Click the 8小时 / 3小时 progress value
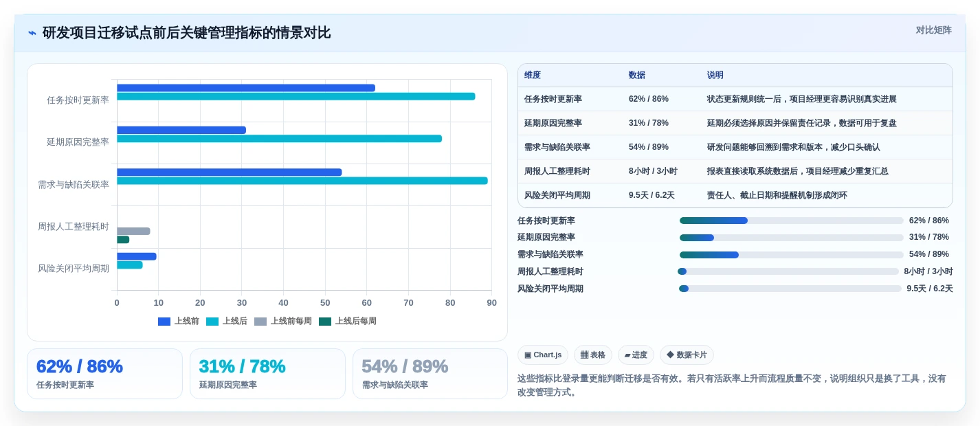The image size is (980, 426). [x=928, y=271]
